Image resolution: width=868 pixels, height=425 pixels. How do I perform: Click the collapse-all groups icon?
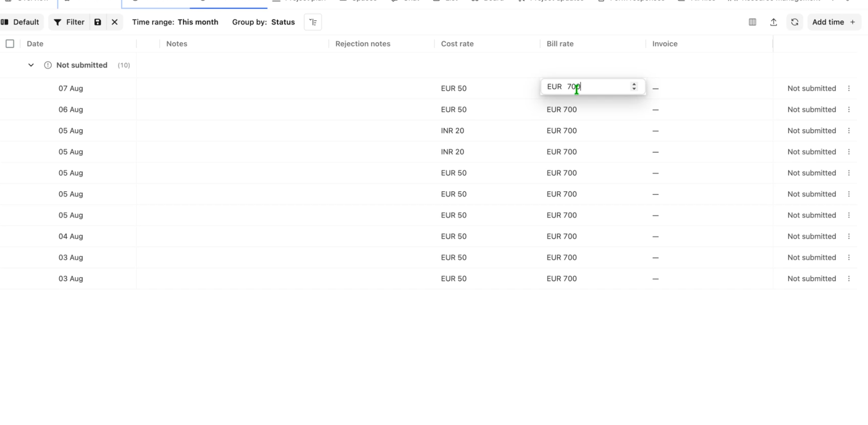click(313, 22)
